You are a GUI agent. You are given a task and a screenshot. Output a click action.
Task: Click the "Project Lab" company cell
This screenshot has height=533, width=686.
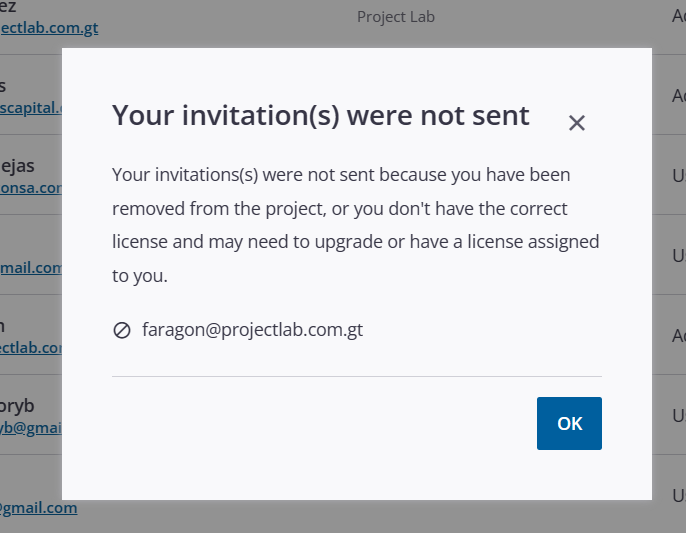point(395,17)
